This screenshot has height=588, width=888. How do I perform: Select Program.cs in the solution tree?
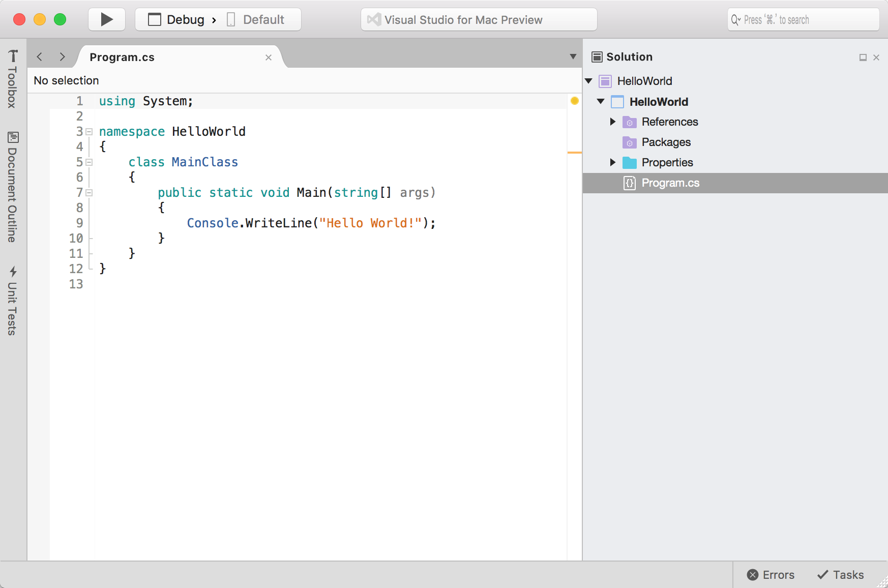point(735,183)
